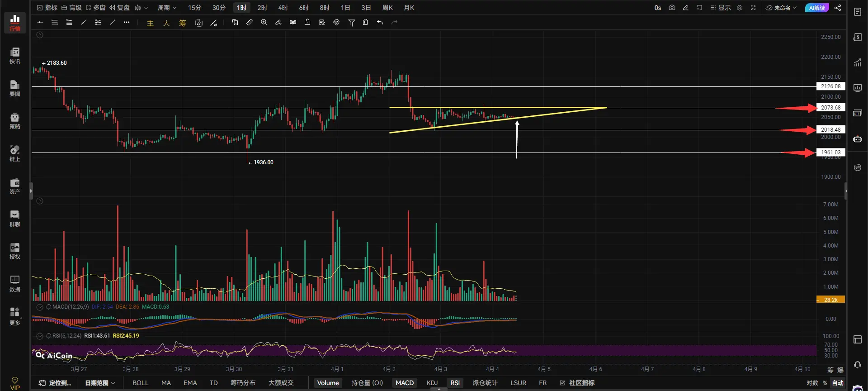Toggle the lock drawings icon
The width and height of the screenshot is (868, 391).
(307, 22)
